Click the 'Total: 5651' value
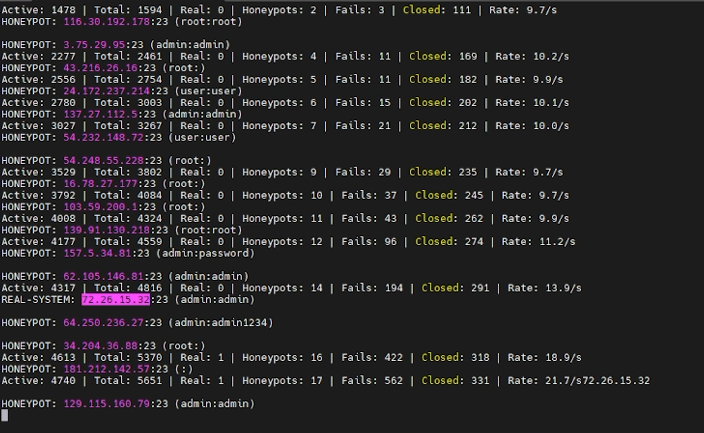 128,381
